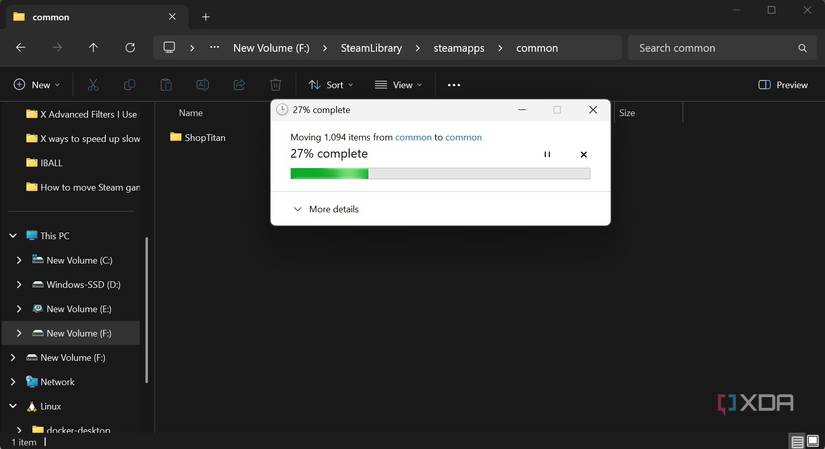Open the address bar ellipsis for hidden path
Image resolution: width=825 pixels, height=449 pixels.
click(x=214, y=47)
